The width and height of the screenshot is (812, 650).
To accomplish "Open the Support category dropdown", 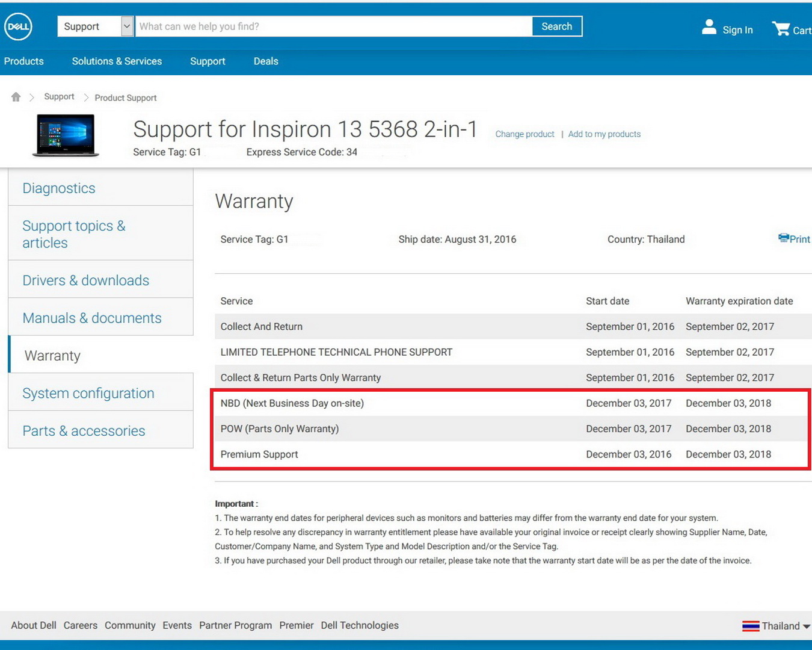I will tap(96, 26).
